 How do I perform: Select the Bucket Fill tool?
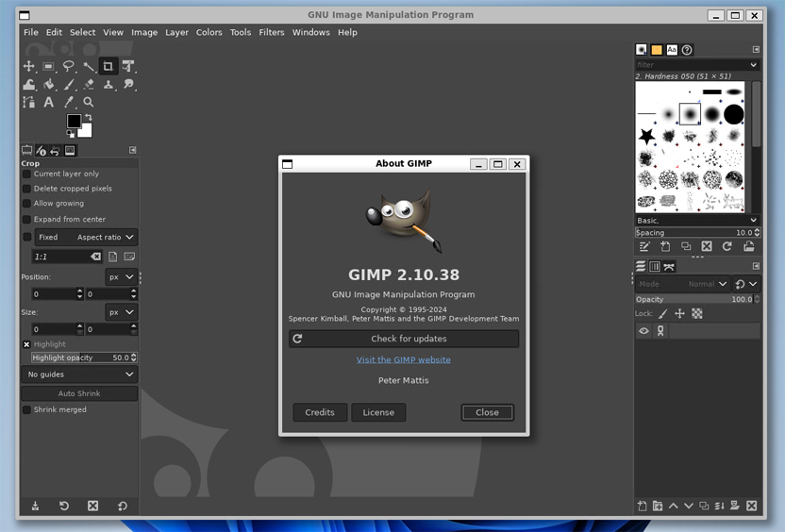[x=48, y=84]
